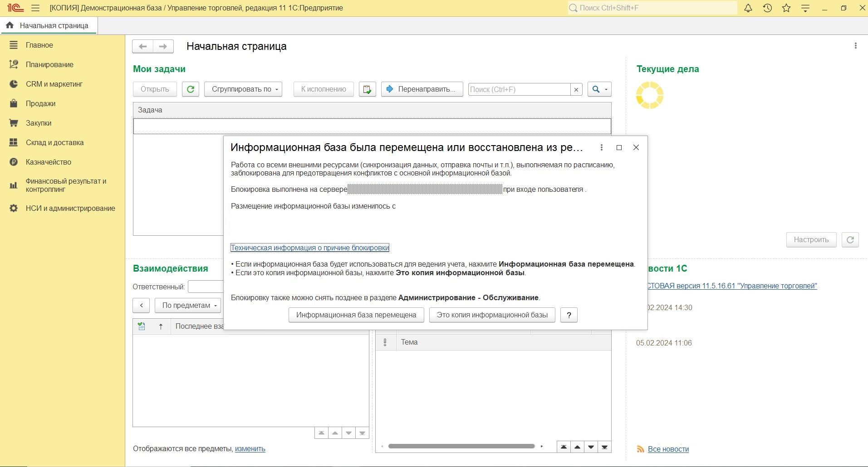Choose Информационная база перемещена button
Viewport: 868px width, 467px height.
click(x=356, y=315)
